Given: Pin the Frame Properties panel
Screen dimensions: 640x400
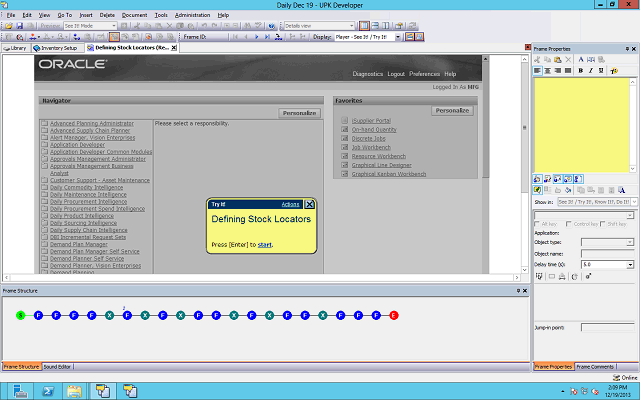Looking at the screenshot, I should (627, 49).
